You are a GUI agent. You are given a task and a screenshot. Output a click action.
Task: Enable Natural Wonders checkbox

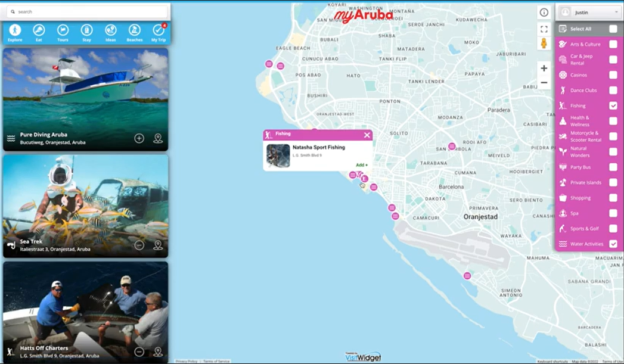point(613,151)
